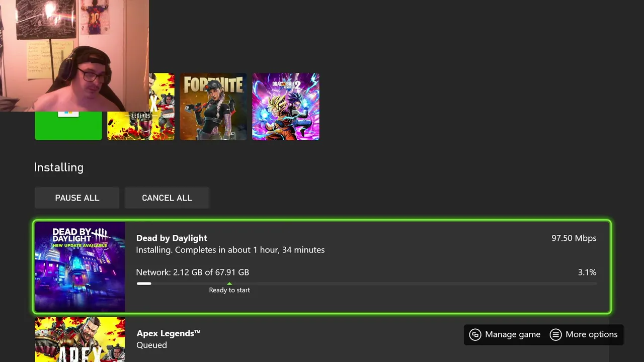Viewport: 644px width, 362px height.
Task: Select the Dead by Daylight title text
Action: coord(172,238)
